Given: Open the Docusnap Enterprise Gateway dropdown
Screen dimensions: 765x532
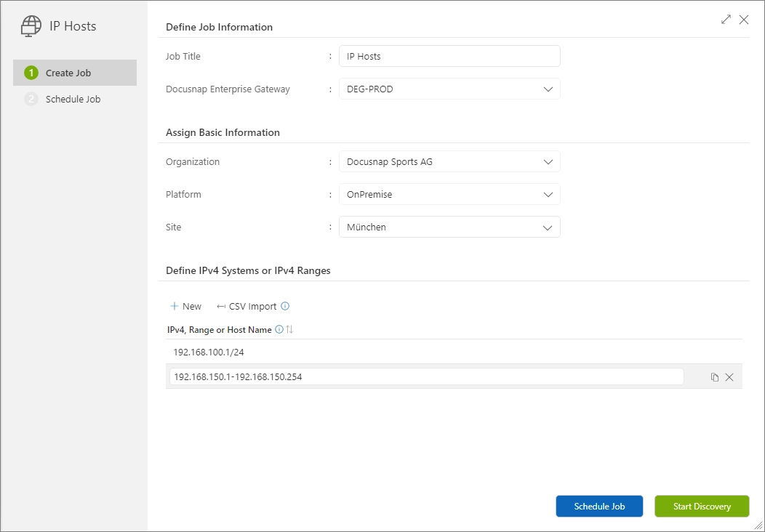Looking at the screenshot, I should [449, 89].
